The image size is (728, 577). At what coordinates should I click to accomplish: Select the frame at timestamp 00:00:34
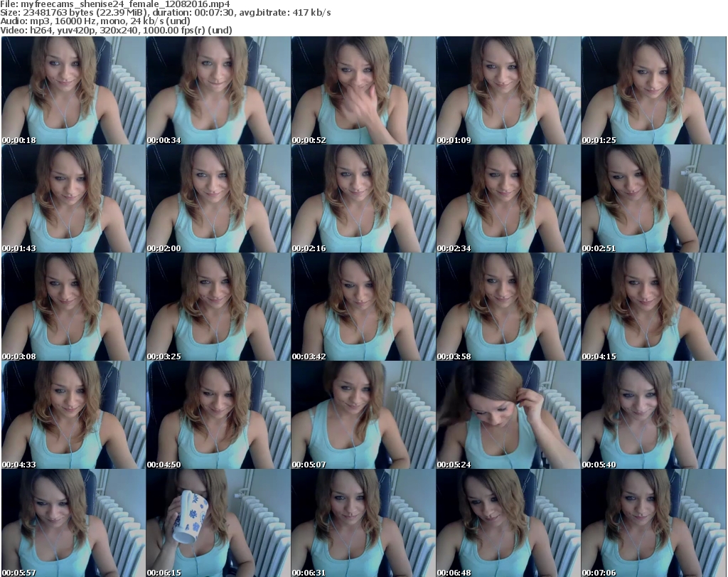click(x=218, y=90)
